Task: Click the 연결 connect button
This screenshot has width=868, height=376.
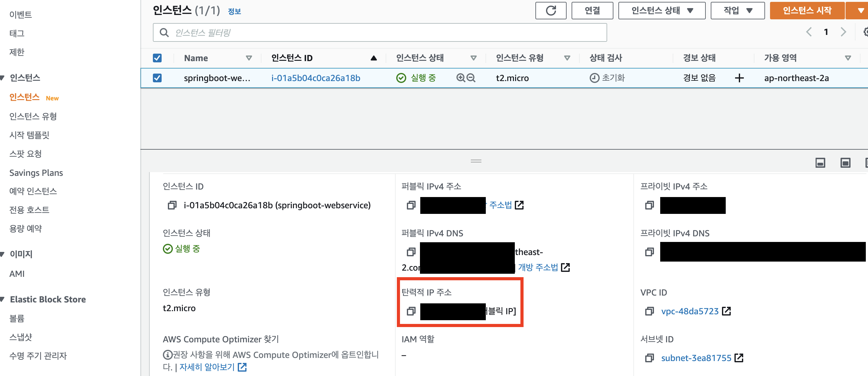Action: (x=592, y=11)
